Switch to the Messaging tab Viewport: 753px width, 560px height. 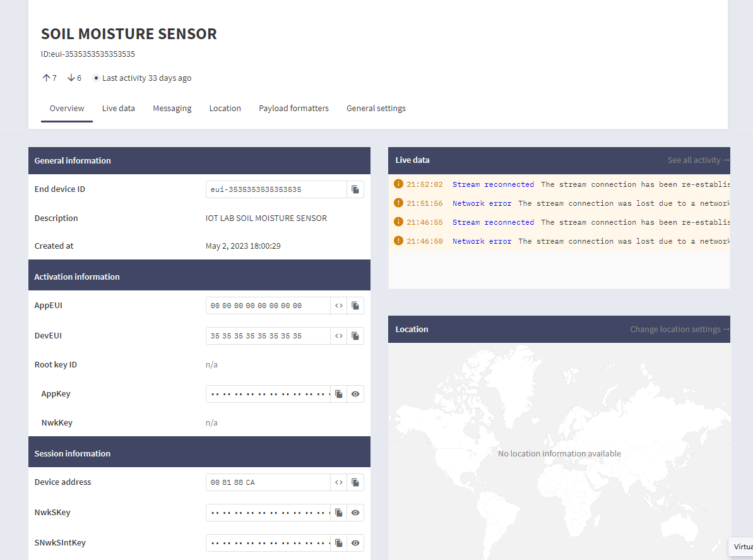pyautogui.click(x=172, y=108)
